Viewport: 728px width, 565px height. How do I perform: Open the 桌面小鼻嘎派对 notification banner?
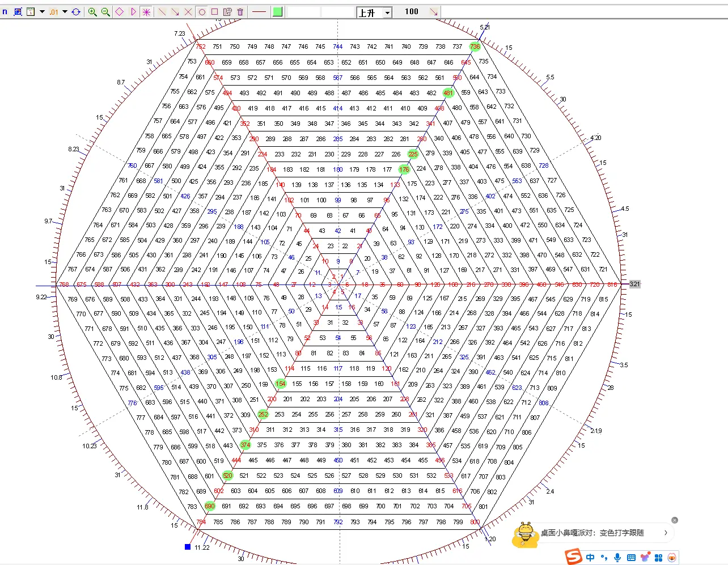click(592, 533)
